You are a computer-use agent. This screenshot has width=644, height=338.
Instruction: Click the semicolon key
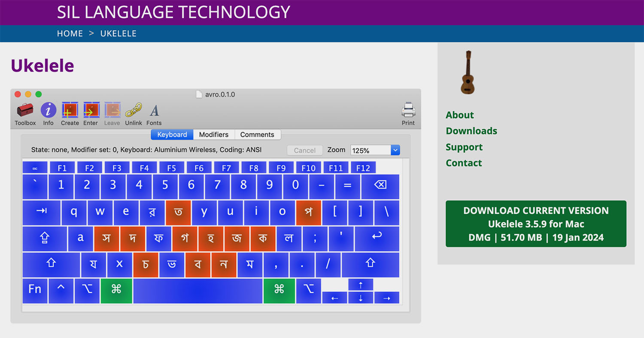[315, 239]
